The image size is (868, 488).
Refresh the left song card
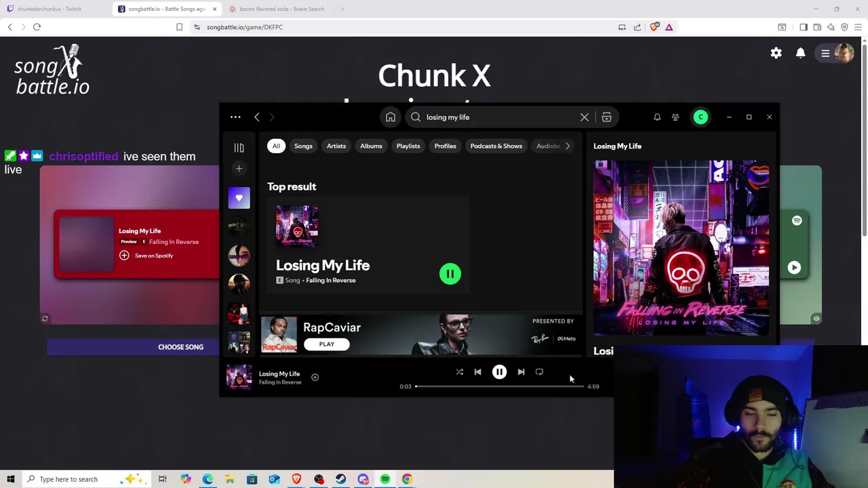[x=45, y=319]
